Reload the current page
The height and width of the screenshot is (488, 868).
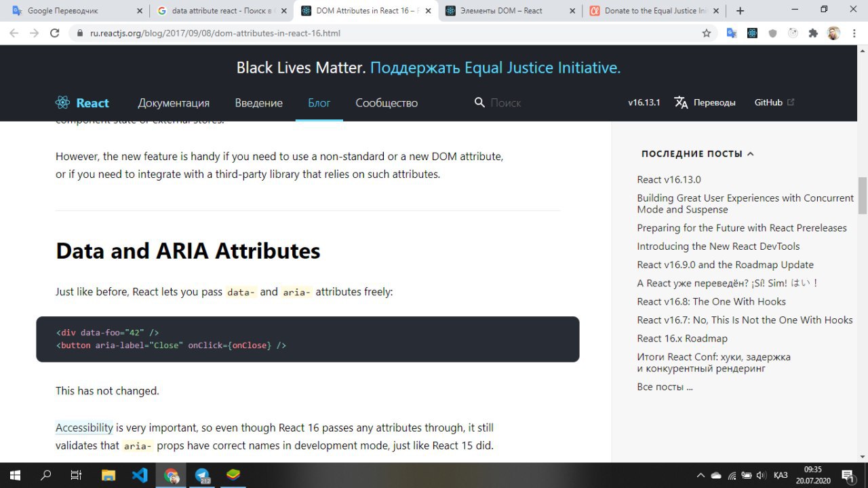pos(56,33)
